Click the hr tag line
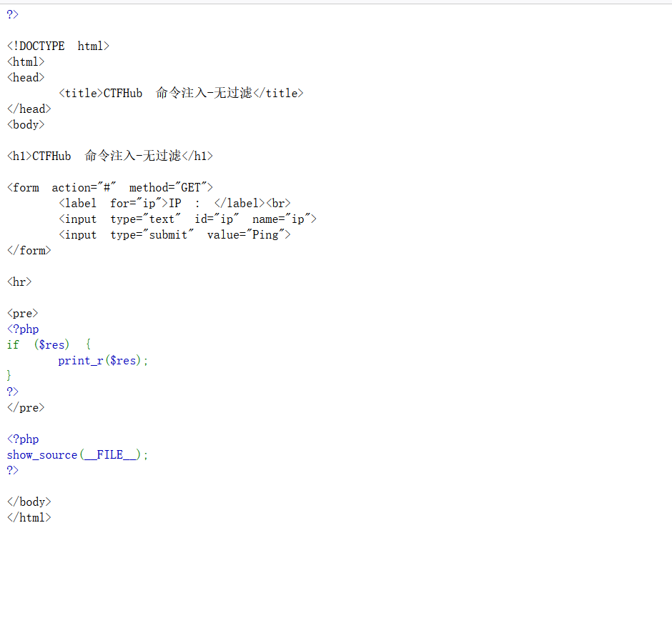Image resolution: width=672 pixels, height=628 pixels. click(19, 281)
